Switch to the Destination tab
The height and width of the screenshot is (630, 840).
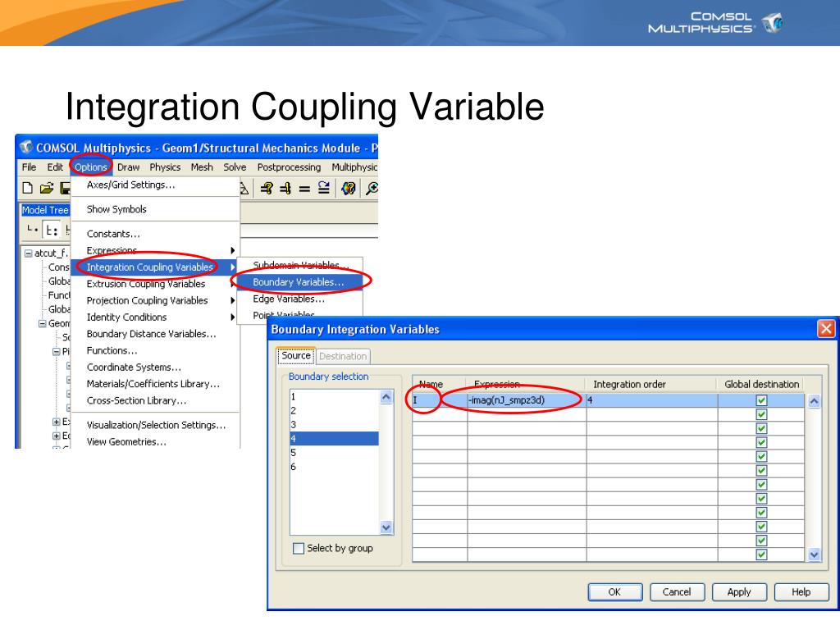click(x=343, y=356)
